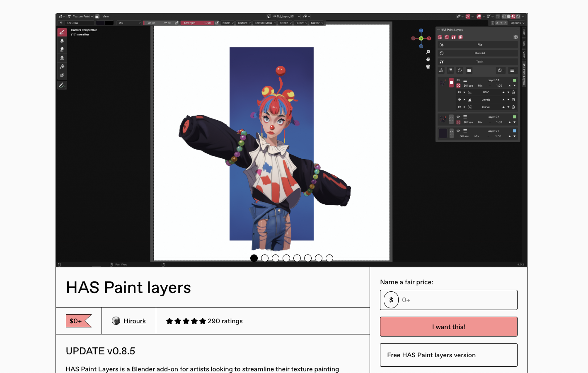The image size is (588, 373).
Task: Open the Texture Paint mode dropdown
Action: pos(80,17)
